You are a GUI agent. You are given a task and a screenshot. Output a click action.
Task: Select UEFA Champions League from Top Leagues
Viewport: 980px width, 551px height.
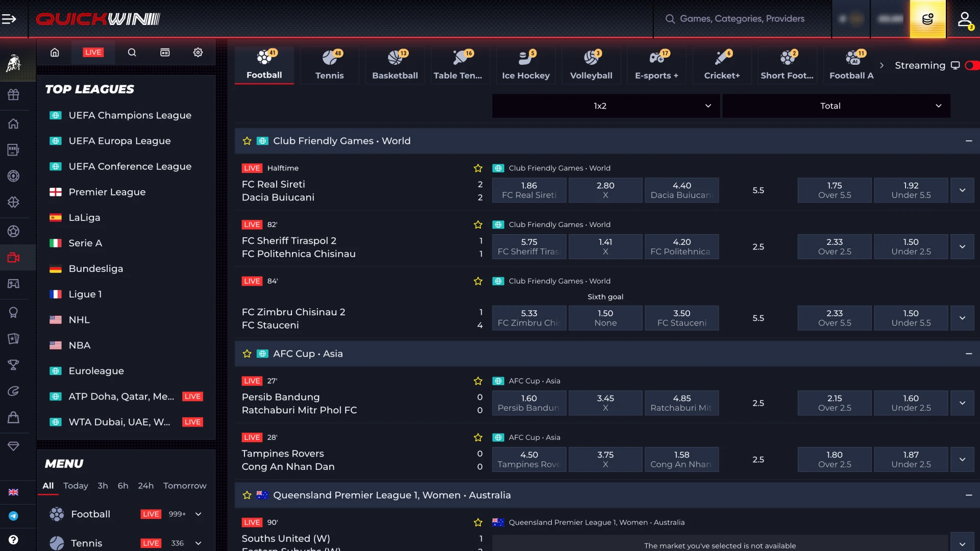point(130,115)
